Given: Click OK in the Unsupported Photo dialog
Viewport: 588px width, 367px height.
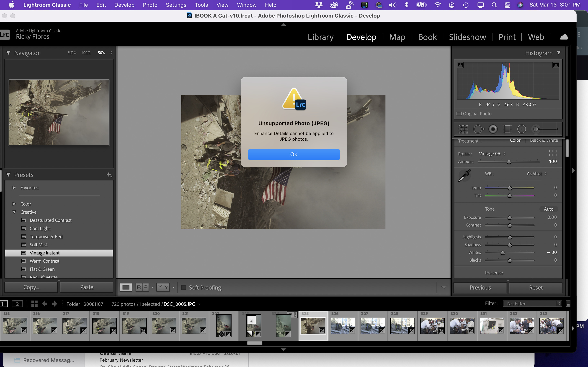Looking at the screenshot, I should point(294,154).
